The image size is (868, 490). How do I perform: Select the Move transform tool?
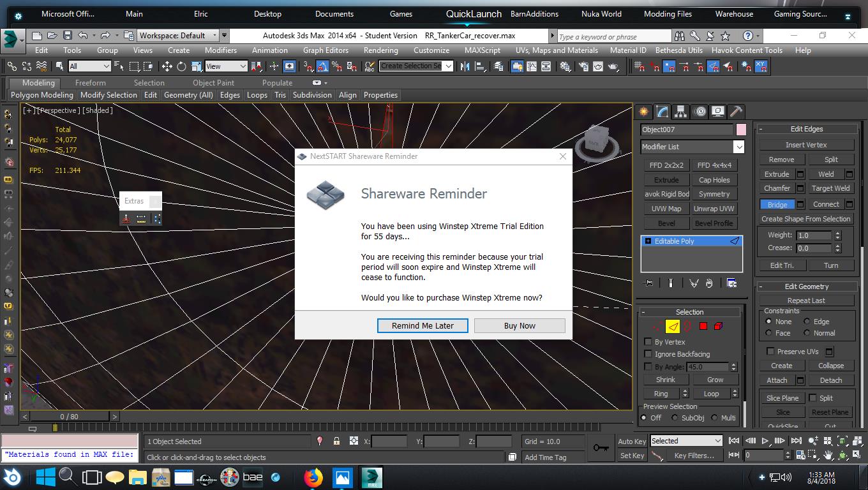point(167,66)
